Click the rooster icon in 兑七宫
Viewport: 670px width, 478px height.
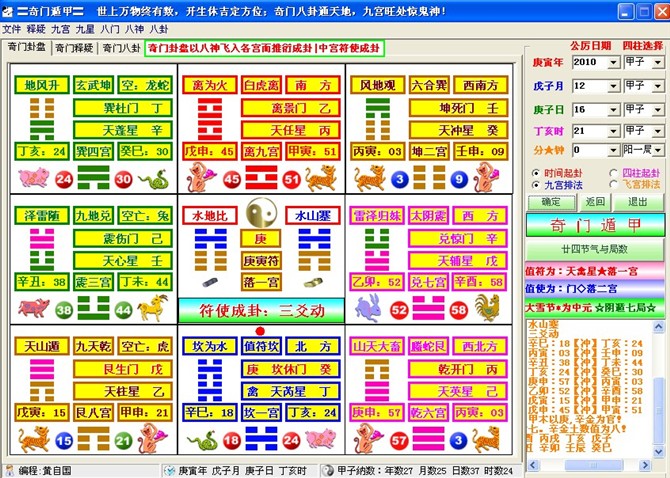pos(487,308)
